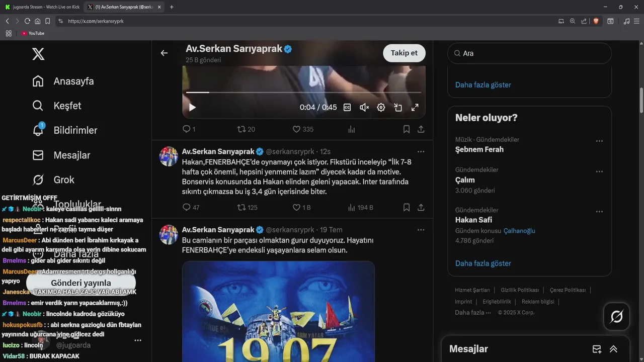The image size is (644, 362).
Task: Open the 1907 image in the tweet
Action: point(278,311)
